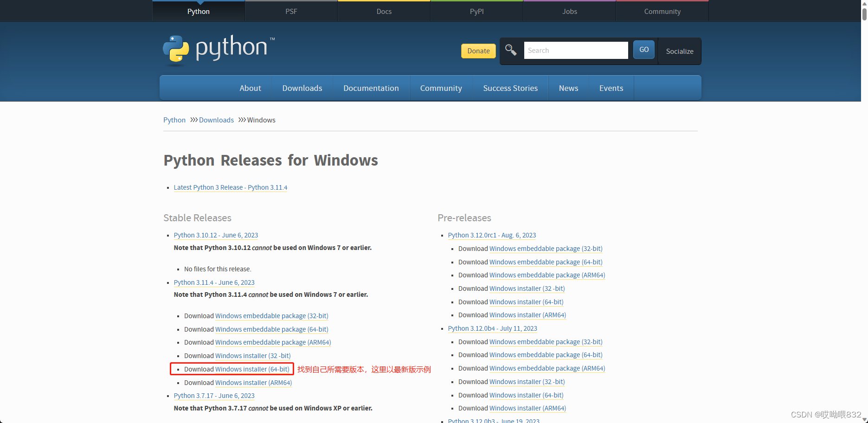Open the PSF top navigation tab

pyautogui.click(x=291, y=11)
